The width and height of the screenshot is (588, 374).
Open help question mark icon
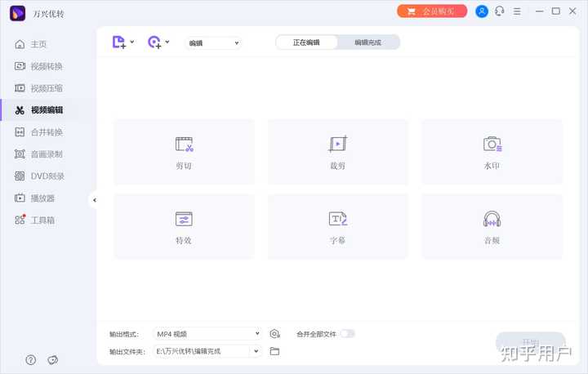tap(31, 360)
